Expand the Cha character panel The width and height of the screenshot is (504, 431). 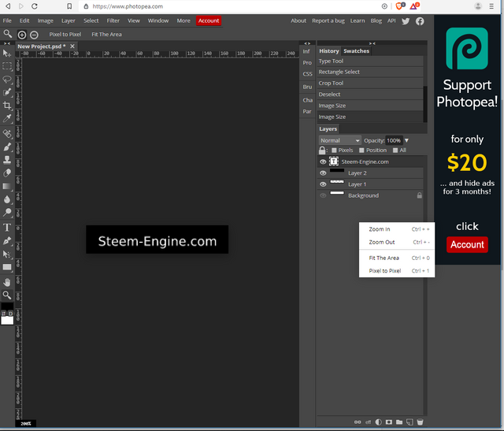point(307,100)
